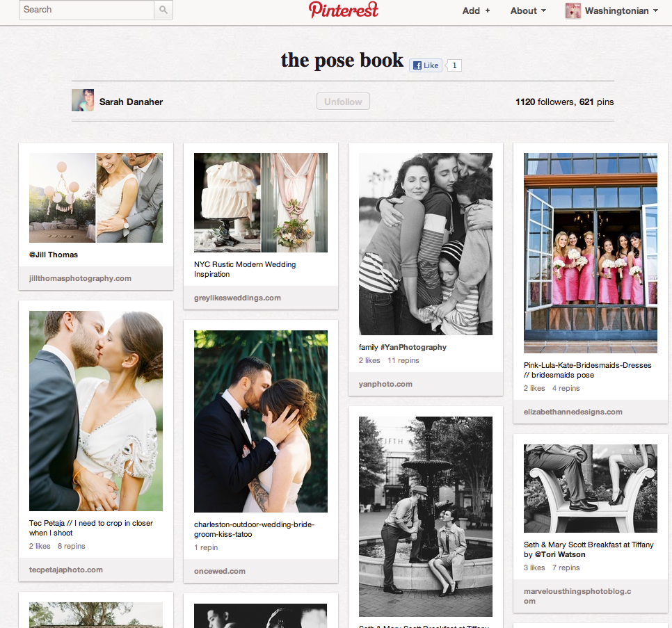Type in the Search field
The width and height of the screenshot is (672, 628).
pos(86,10)
